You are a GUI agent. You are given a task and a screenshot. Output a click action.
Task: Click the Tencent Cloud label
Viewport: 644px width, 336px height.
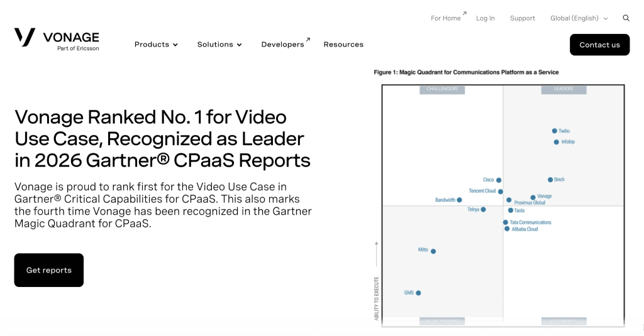click(x=482, y=191)
